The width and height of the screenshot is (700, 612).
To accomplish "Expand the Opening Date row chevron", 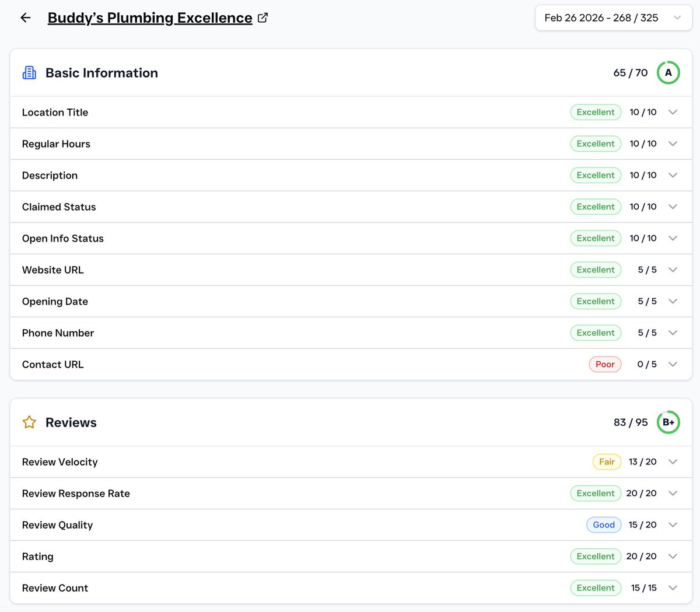I will pos(673,301).
